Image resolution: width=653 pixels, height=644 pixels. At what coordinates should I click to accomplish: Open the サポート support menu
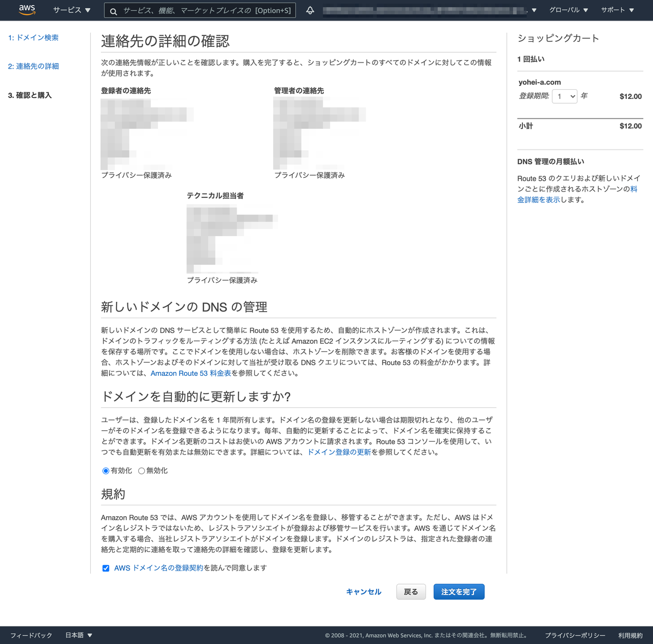618,10
